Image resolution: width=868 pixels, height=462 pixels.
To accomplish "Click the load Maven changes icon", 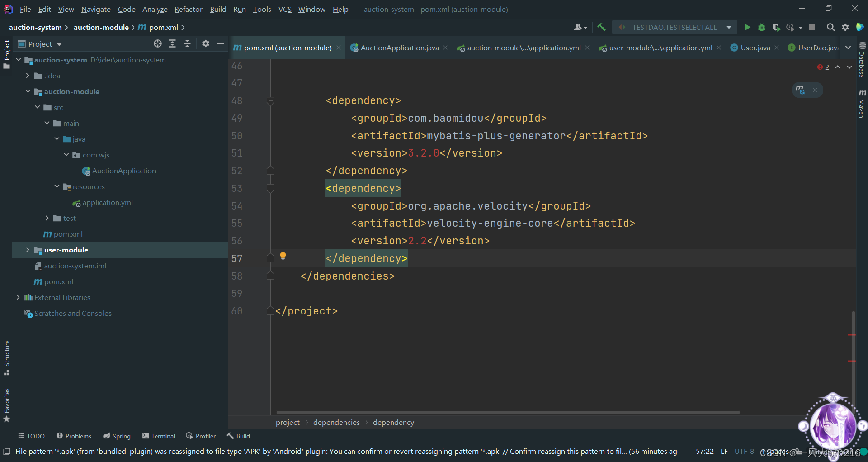I will 800,90.
